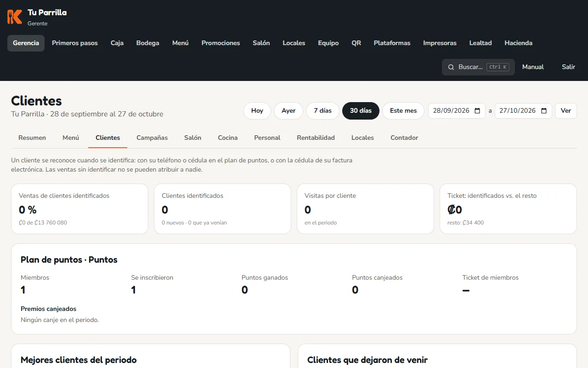Select Menú in the top navigation bar

[x=181, y=43]
